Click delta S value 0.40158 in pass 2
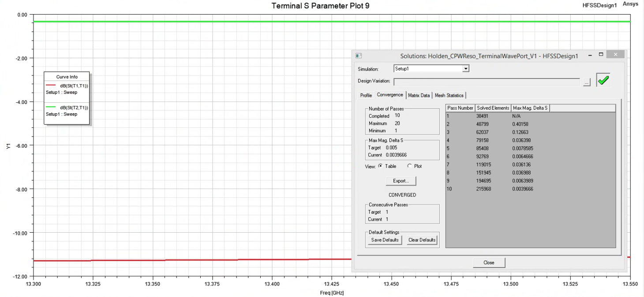Image resolution: width=644 pixels, height=297 pixels. (x=520, y=124)
